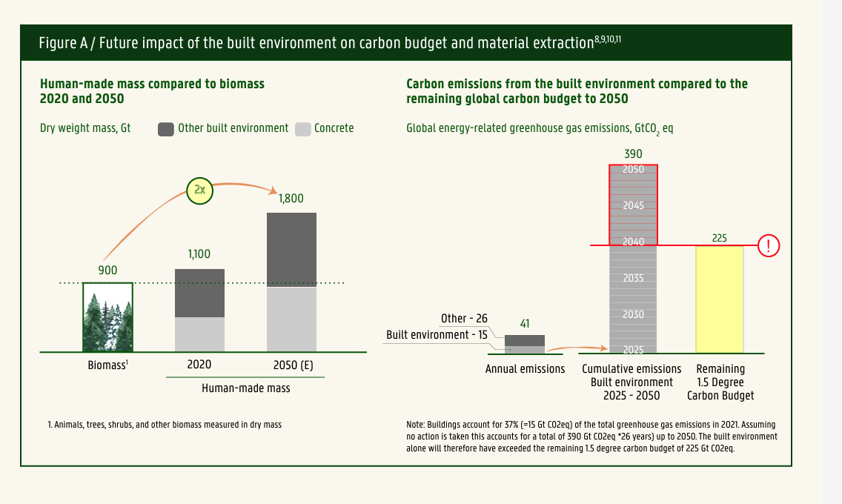Click the "2035" year label inside the bar
The height and width of the screenshot is (504, 842).
633,278
